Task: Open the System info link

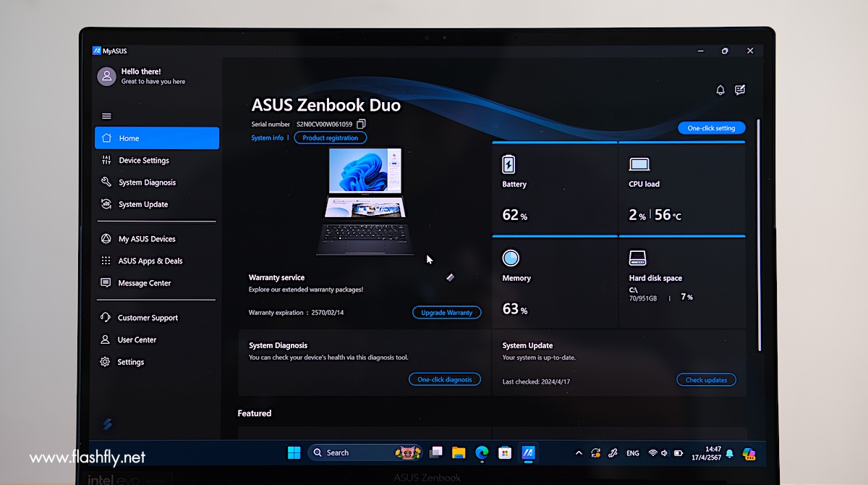Action: coord(267,138)
